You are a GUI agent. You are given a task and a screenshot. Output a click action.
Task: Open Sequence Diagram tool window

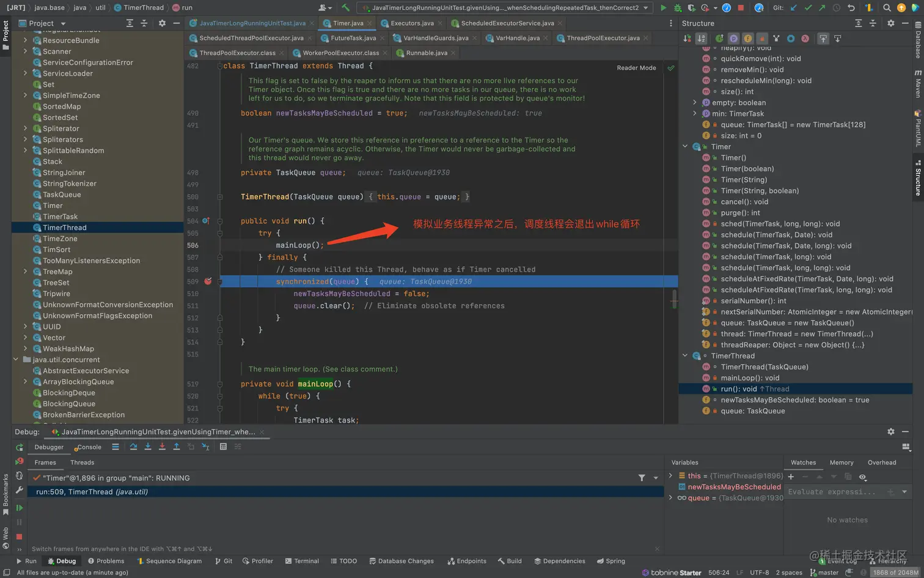click(169, 561)
